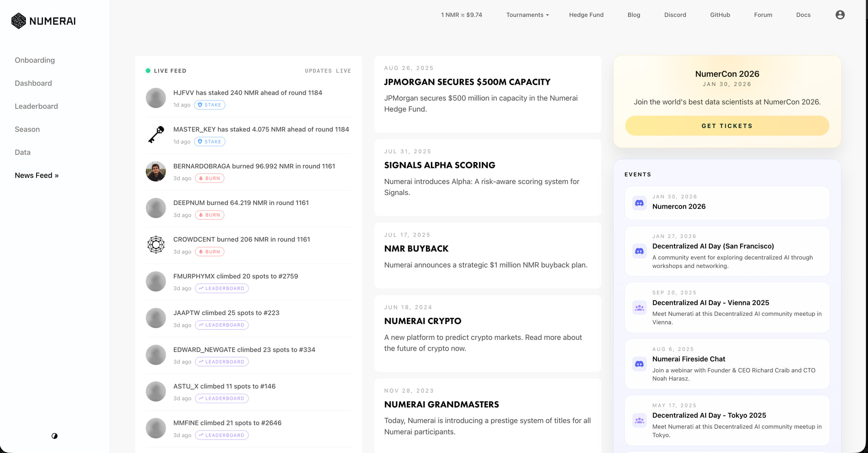Click CROWDCENT burned 206 NMR text
Viewport: 868px width, 453px height.
click(x=242, y=239)
